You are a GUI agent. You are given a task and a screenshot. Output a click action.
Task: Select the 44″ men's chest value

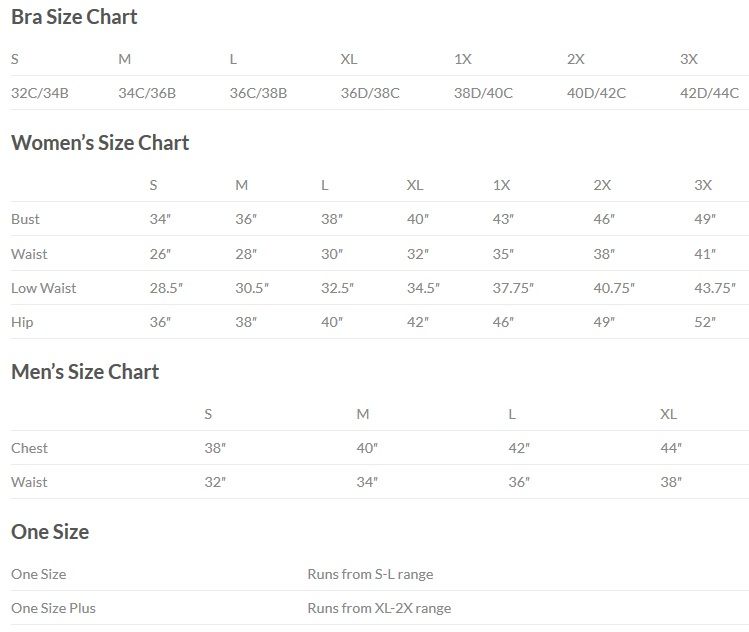(x=671, y=448)
